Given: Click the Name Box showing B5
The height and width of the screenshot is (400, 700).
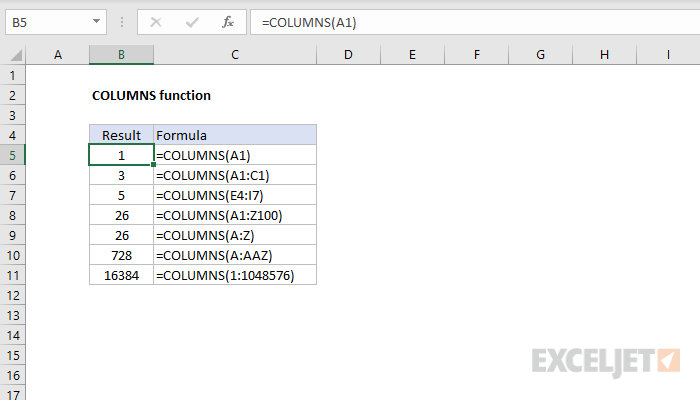Looking at the screenshot, I should pos(45,22).
